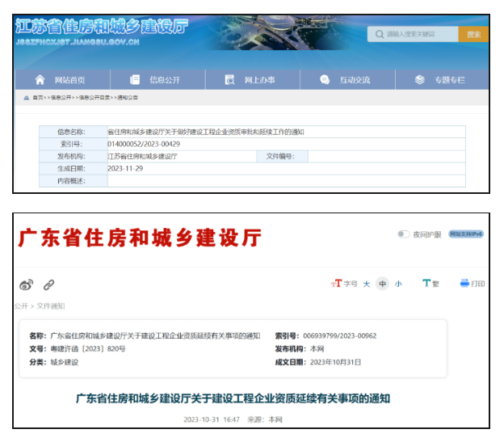Click the 专题专栏 layers icon
Image resolution: width=504 pixels, height=442 pixels.
pyautogui.click(x=420, y=79)
